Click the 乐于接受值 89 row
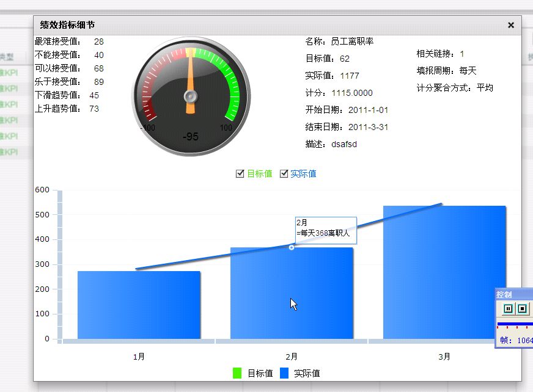 pos(69,82)
